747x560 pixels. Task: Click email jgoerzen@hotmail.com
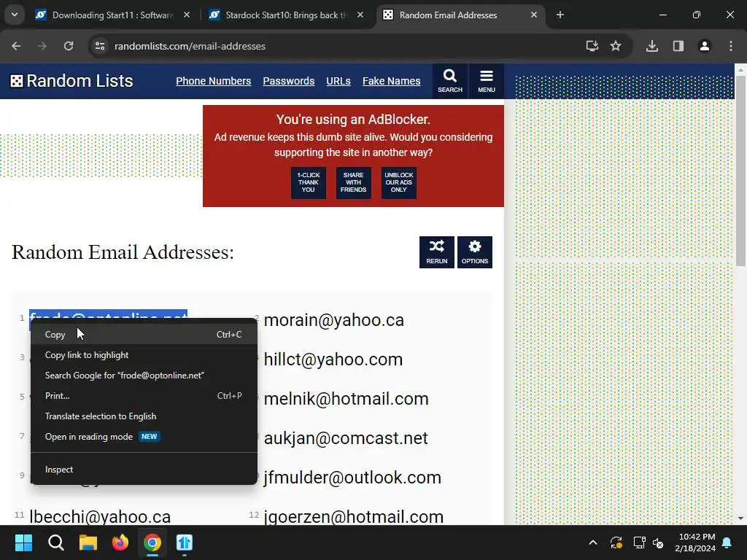click(354, 517)
